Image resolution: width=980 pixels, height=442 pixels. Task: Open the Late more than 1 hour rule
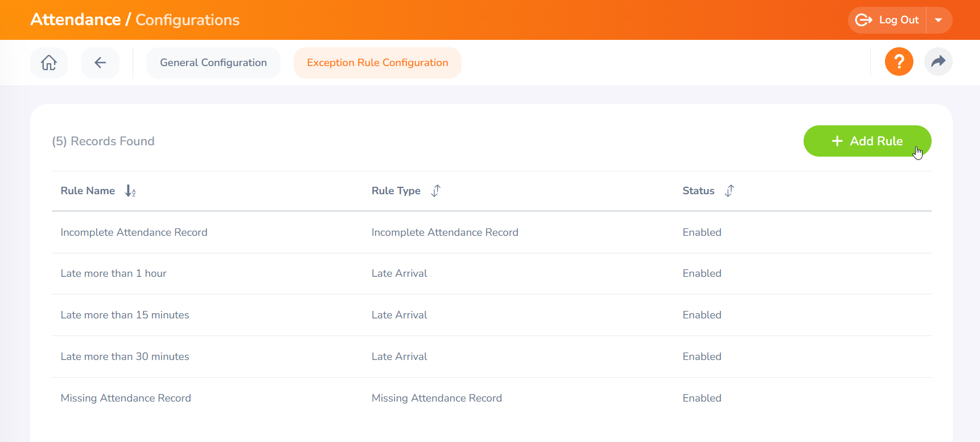point(113,273)
